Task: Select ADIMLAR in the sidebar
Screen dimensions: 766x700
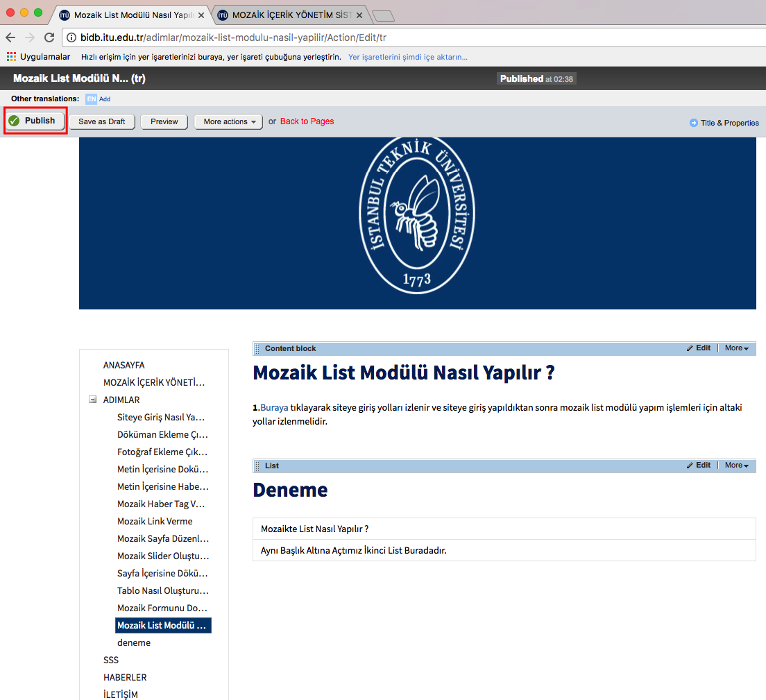Action: tap(121, 400)
